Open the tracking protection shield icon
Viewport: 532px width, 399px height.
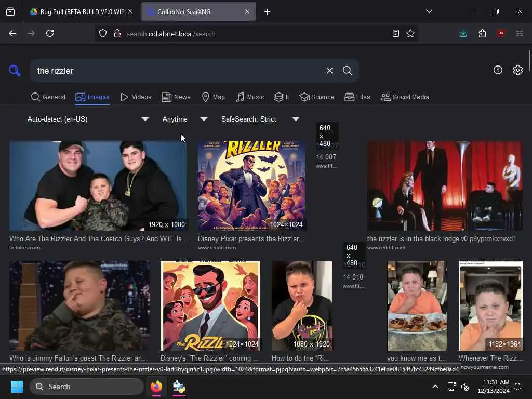(103, 34)
